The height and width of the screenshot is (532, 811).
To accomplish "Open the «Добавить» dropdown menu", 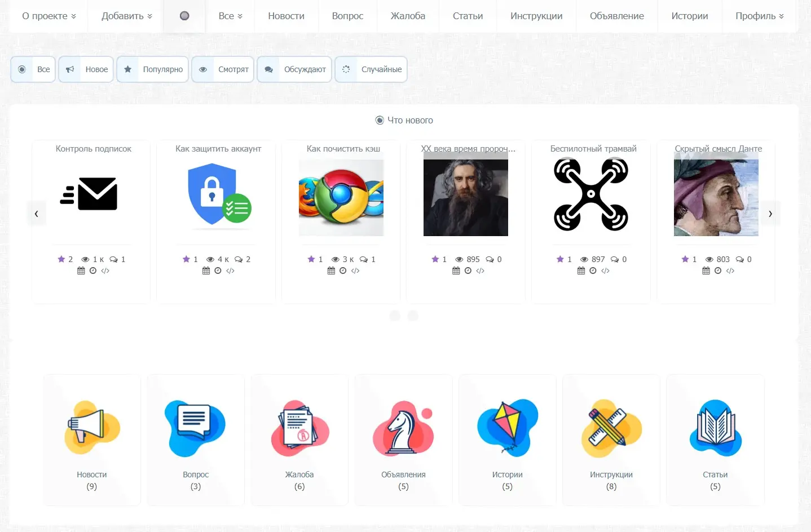I will tap(126, 16).
